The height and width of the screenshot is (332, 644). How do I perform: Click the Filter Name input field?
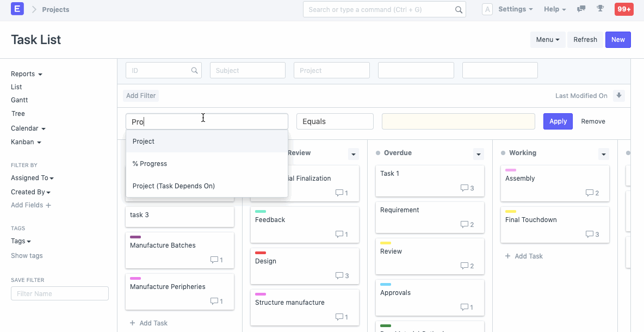tap(59, 293)
